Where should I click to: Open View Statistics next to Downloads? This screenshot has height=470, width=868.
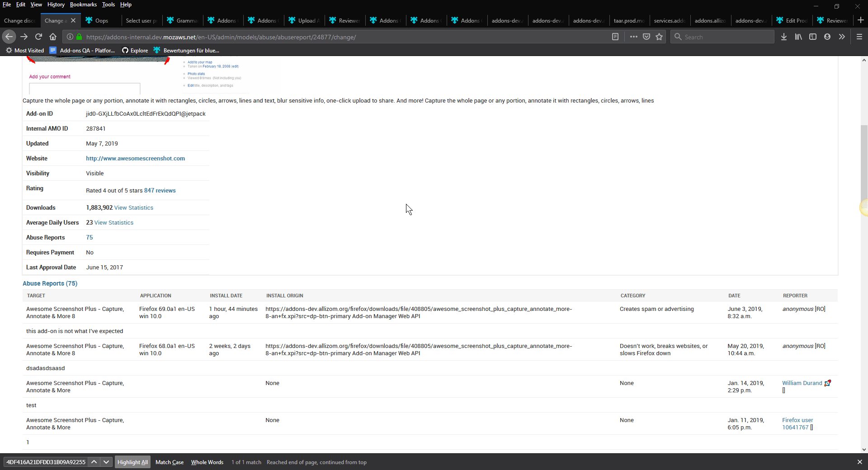(x=134, y=207)
